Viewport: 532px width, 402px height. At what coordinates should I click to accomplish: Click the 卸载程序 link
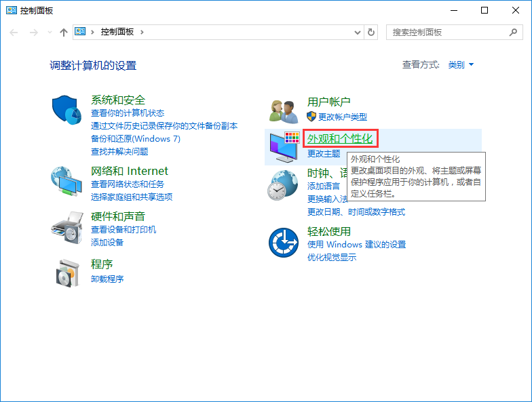coord(107,279)
